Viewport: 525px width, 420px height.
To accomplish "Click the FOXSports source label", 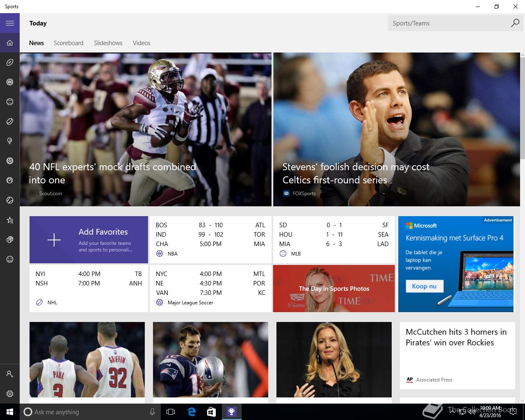I will (304, 193).
